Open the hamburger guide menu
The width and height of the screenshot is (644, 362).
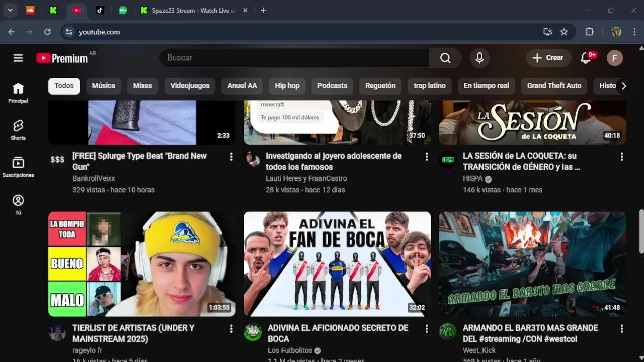pyautogui.click(x=18, y=58)
